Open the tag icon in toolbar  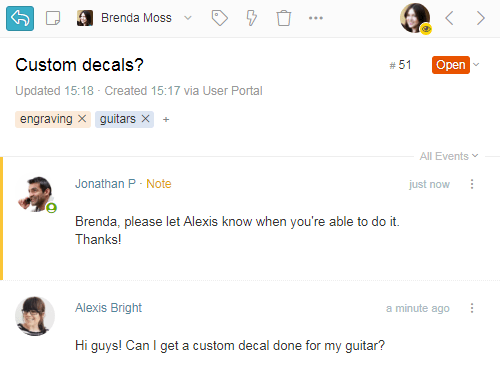coord(220,18)
